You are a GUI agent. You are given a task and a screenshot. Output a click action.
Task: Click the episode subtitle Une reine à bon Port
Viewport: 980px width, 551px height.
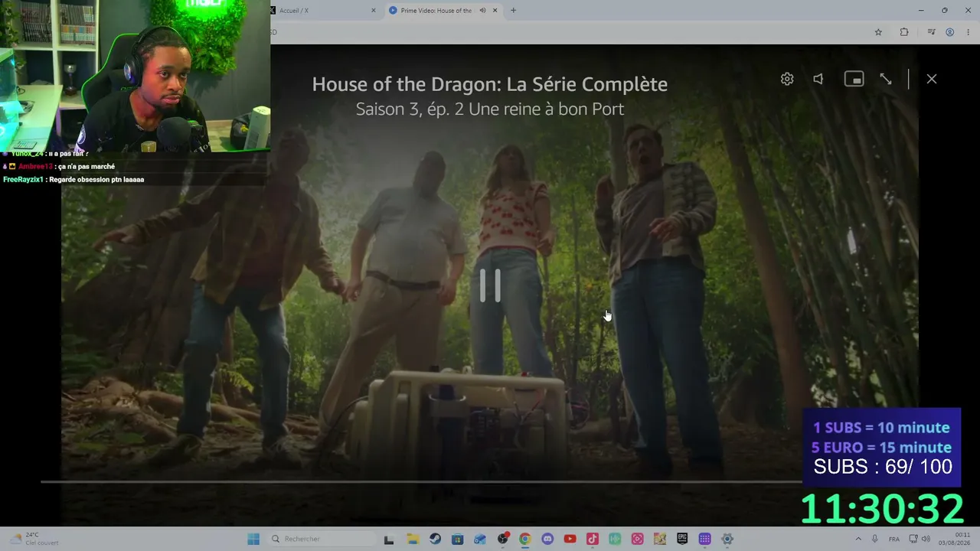pos(546,109)
